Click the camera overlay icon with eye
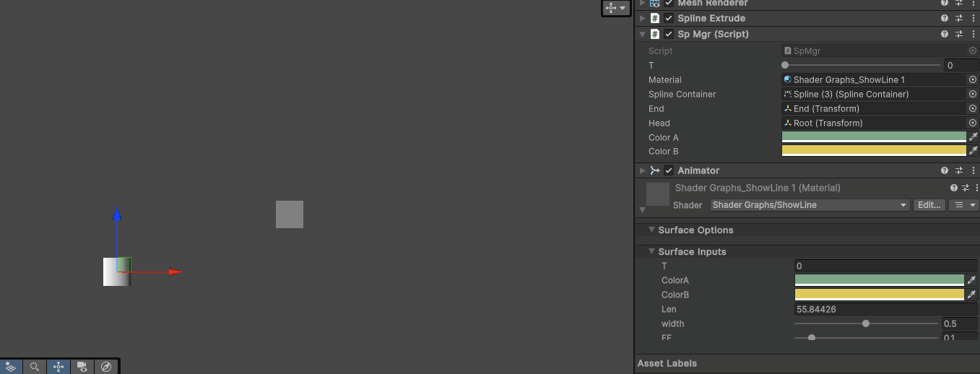Image resolution: width=980 pixels, height=374 pixels. pos(82,367)
